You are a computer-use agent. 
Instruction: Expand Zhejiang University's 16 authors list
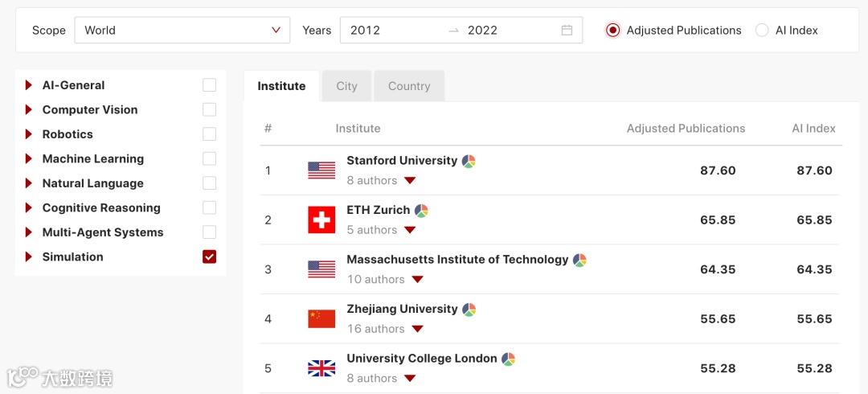pos(417,329)
